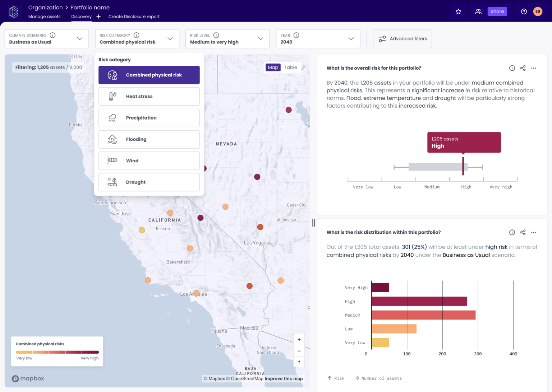This screenshot has height=392, width=552.
Task: Click the collaborators people icon in the header
Action: point(478,11)
